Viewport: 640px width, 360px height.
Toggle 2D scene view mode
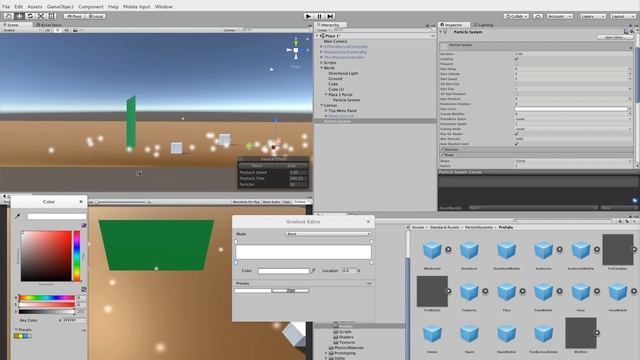[x=47, y=30]
